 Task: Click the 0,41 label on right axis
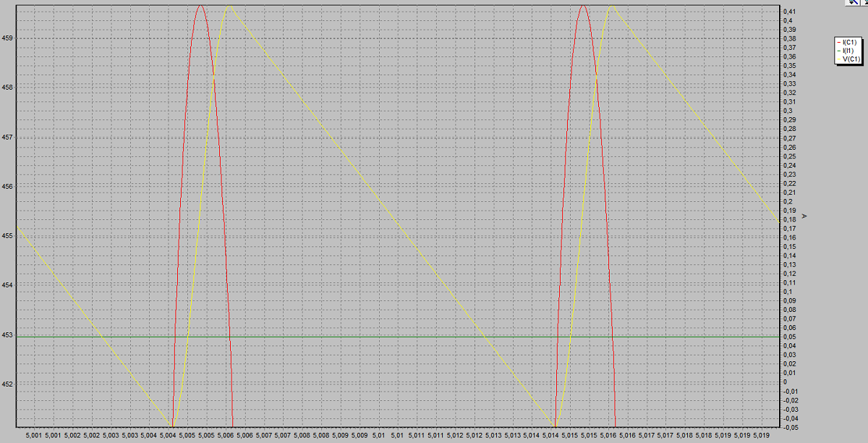[788, 12]
